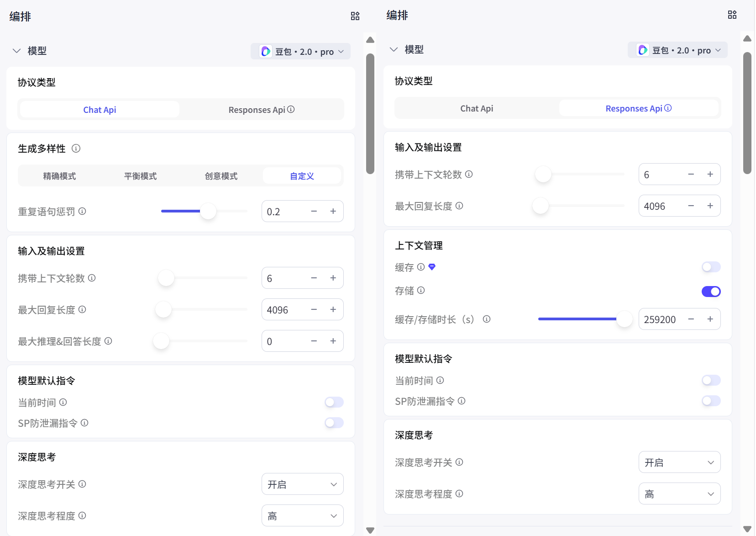Click the blue diamond icon next to 缓存
The image size is (756, 536).
pos(432,267)
